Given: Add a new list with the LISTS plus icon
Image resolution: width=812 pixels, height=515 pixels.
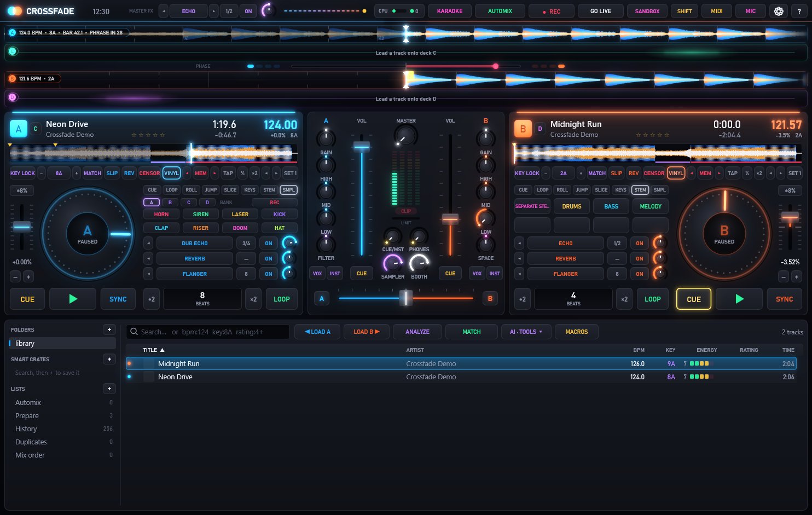Looking at the screenshot, I should point(109,389).
